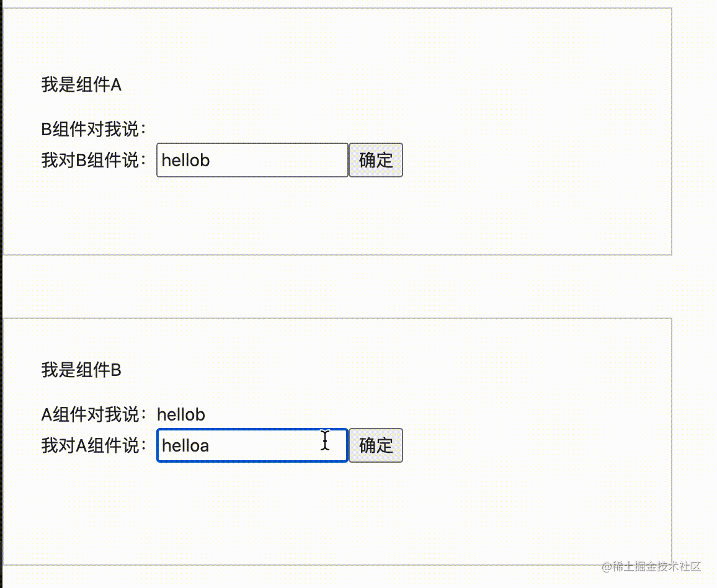This screenshot has width=717, height=588.
Task: Click the 我是组件B heading
Action: coord(81,370)
